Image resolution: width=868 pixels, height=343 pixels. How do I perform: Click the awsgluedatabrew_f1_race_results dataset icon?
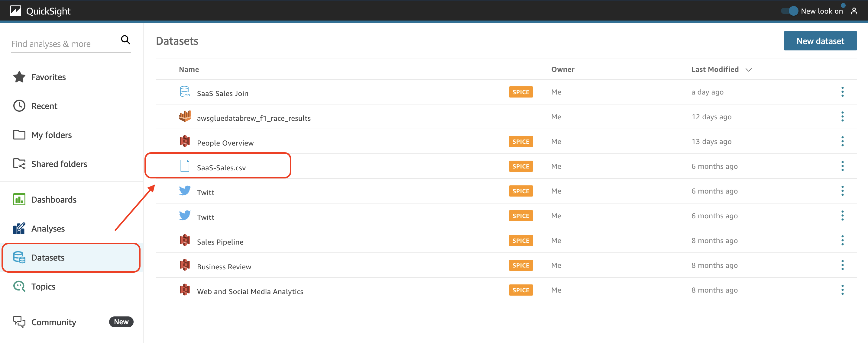pos(185,117)
